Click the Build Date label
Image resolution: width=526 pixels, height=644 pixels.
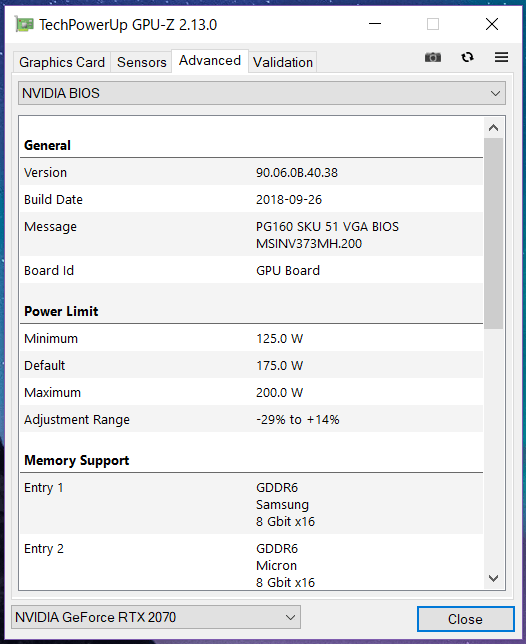[53, 200]
